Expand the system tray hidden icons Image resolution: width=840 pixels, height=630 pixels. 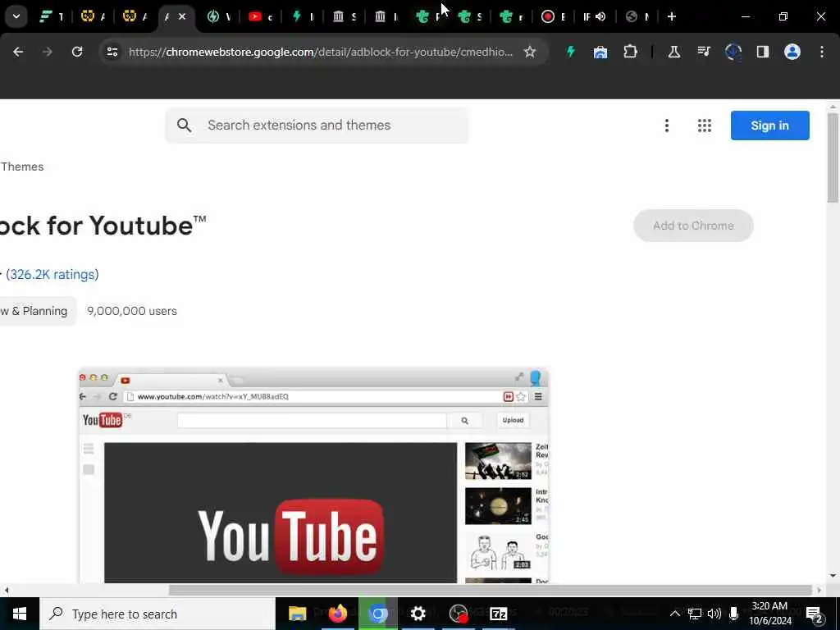675,614
